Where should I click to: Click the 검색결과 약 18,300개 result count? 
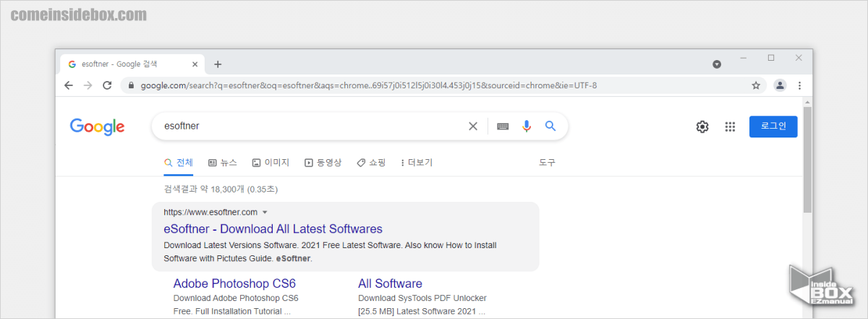[221, 189]
